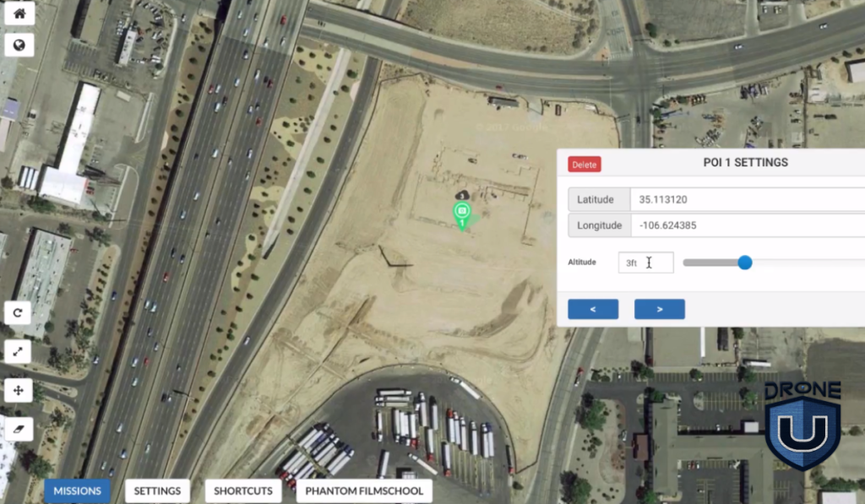The width and height of the screenshot is (865, 504).
Task: Click the refresh/rotate map icon
Action: click(x=19, y=312)
